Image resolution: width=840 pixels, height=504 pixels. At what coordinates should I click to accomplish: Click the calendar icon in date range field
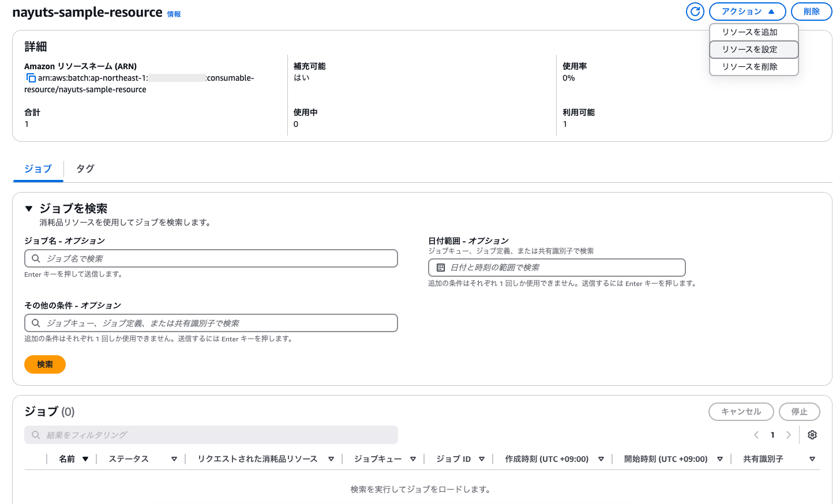[x=441, y=268]
